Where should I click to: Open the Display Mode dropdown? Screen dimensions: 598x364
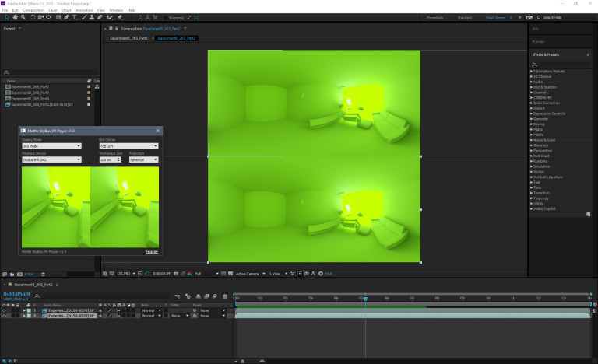click(x=51, y=145)
